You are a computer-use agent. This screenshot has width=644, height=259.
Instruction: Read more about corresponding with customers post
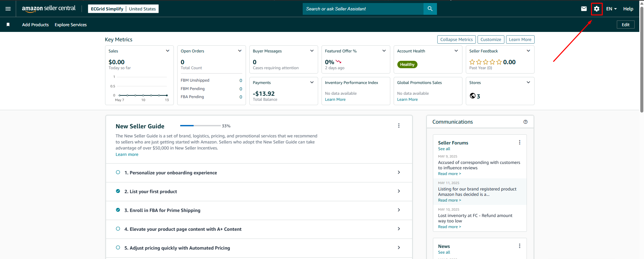pyautogui.click(x=449, y=174)
